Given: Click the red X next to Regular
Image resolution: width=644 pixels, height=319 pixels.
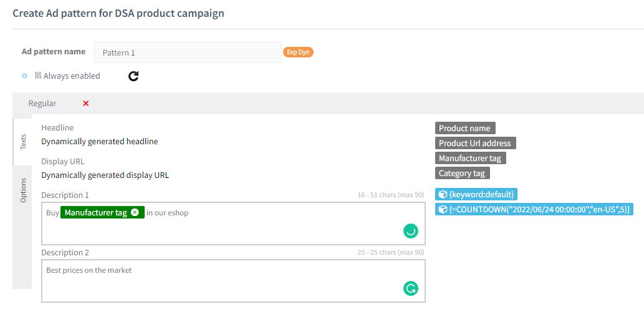Looking at the screenshot, I should pyautogui.click(x=86, y=104).
